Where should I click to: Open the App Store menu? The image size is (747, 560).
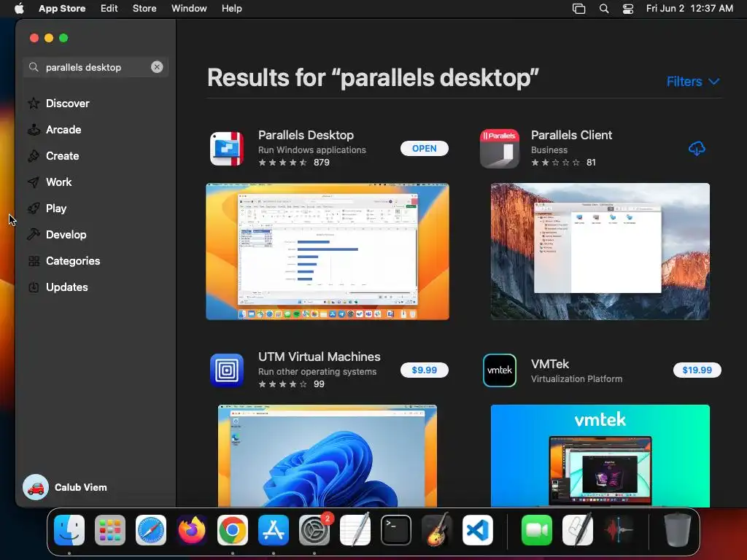point(62,9)
